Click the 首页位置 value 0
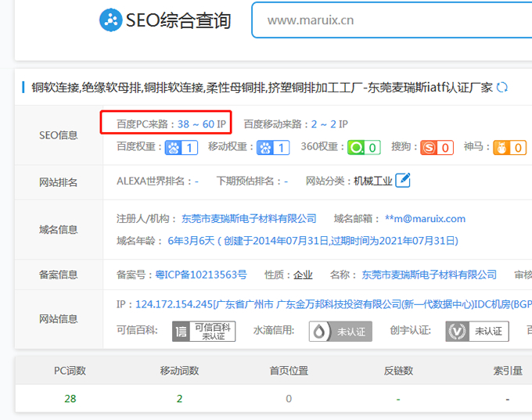The width and height of the screenshot is (532, 420). pyautogui.click(x=289, y=399)
